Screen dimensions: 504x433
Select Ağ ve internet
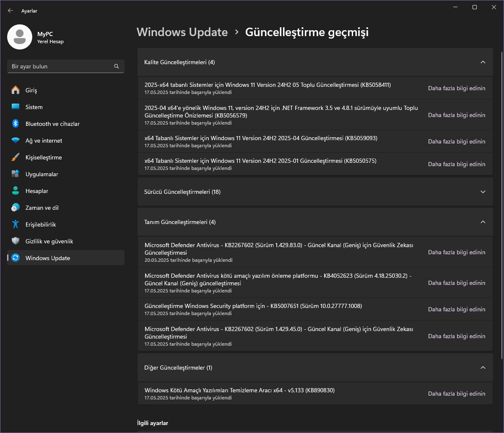pyautogui.click(x=66, y=141)
